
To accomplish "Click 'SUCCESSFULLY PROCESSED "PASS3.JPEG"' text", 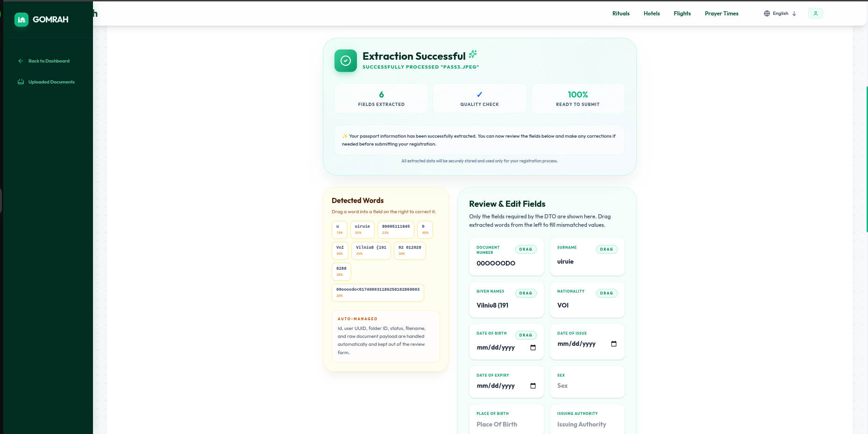I will 420,67.
